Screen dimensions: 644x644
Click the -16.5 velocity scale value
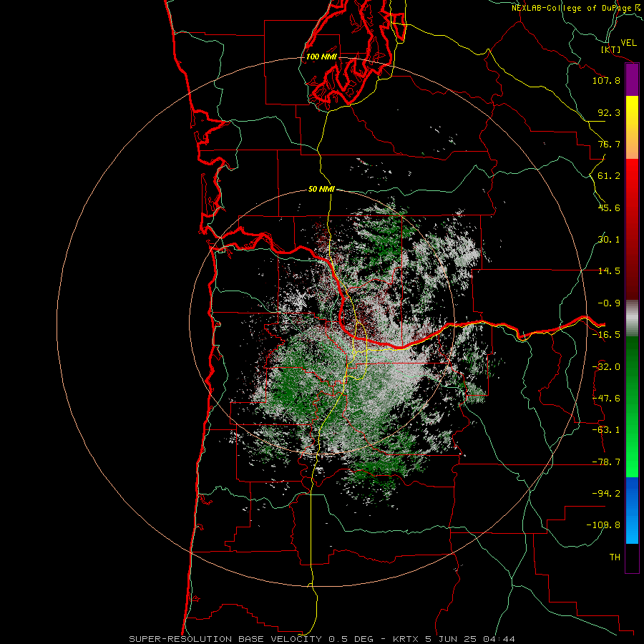(606, 335)
